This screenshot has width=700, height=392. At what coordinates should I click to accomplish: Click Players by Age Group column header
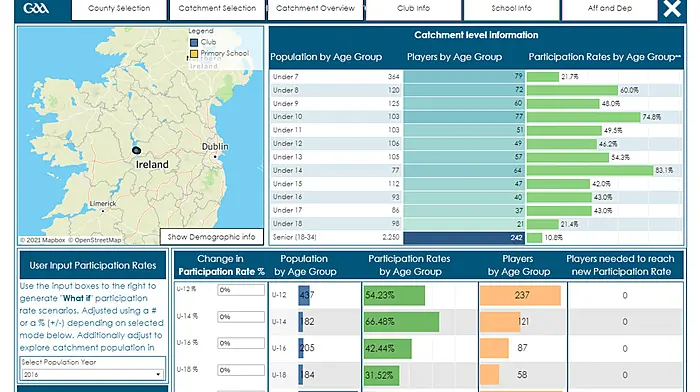click(454, 57)
